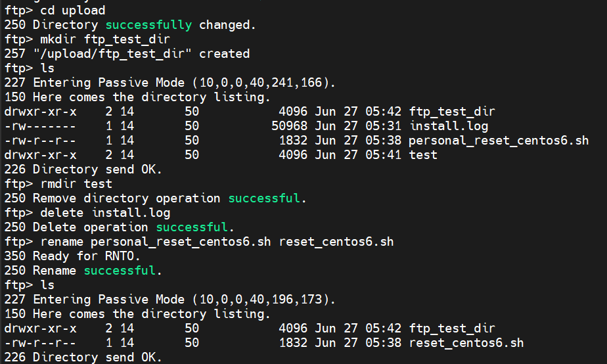Click the 'Rename successful' response line
607x364 pixels.
pos(83,271)
